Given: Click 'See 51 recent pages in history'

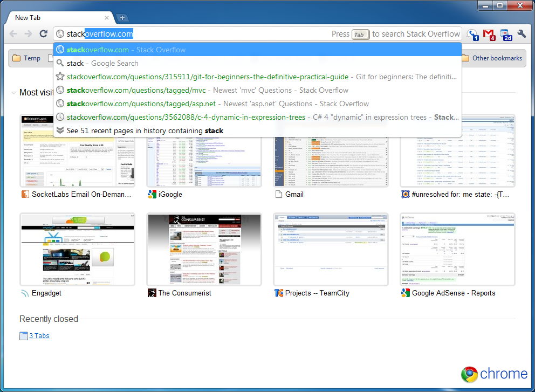Looking at the screenshot, I should point(145,130).
